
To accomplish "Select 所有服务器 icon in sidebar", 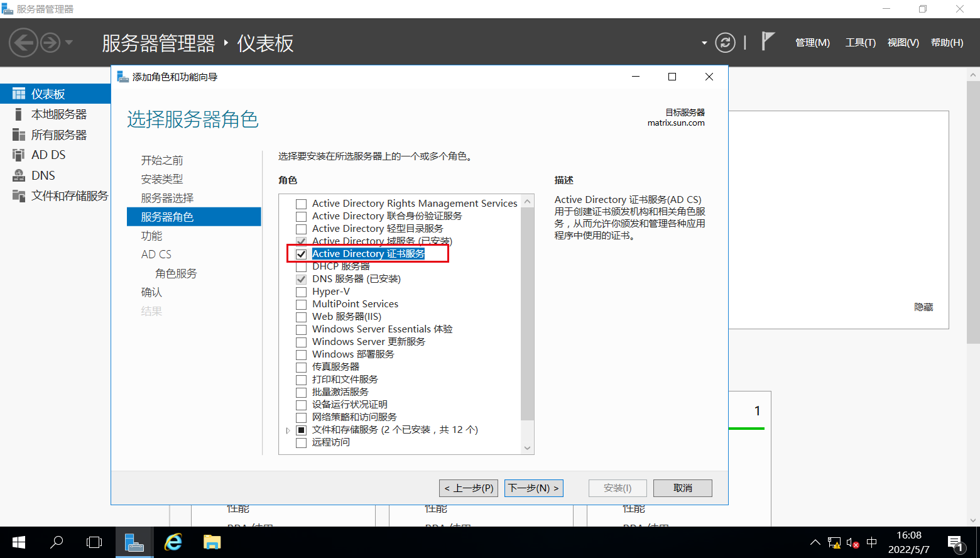I will 19,134.
